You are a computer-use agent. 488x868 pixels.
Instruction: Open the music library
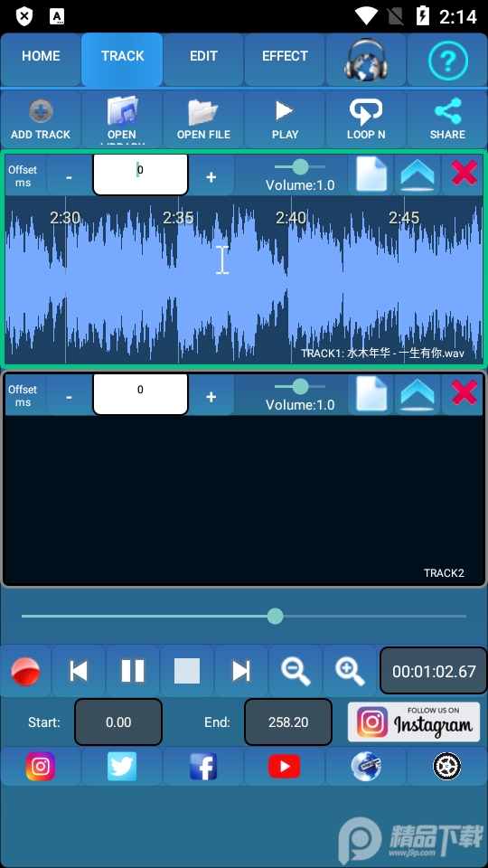[x=122, y=118]
